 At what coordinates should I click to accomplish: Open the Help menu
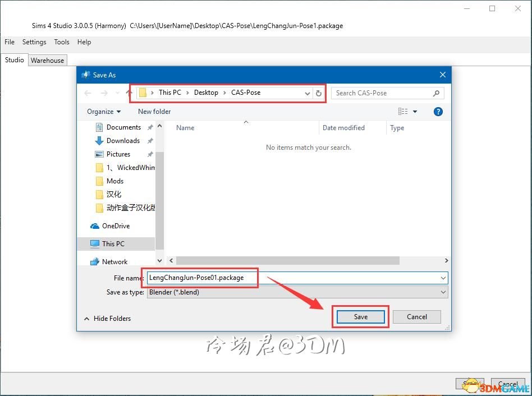point(84,42)
